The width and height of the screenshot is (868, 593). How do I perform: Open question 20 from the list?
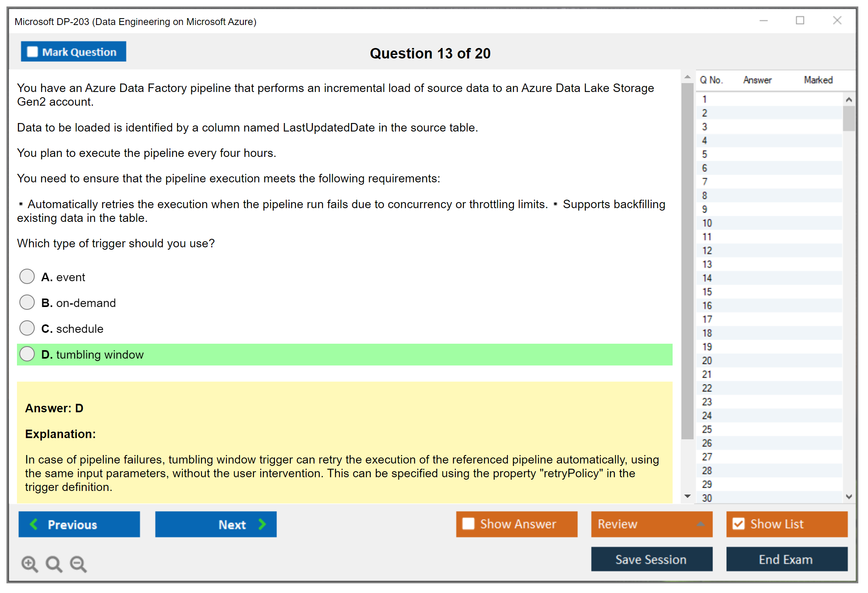click(707, 361)
